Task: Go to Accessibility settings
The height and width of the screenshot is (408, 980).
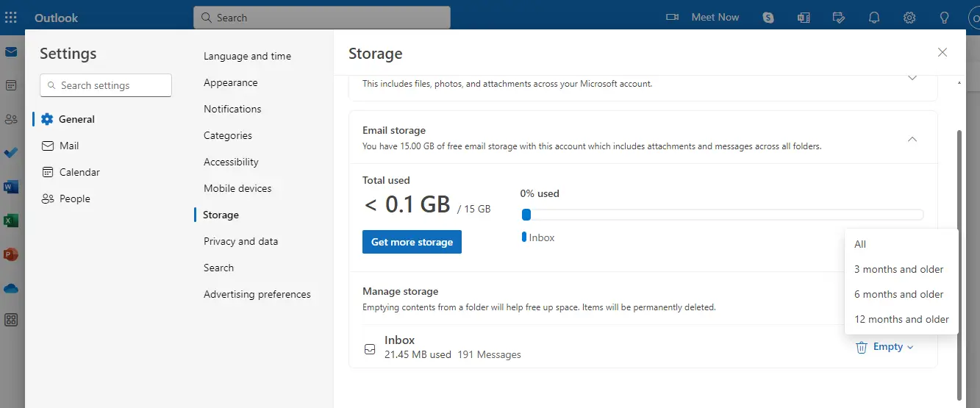Action: click(x=231, y=162)
